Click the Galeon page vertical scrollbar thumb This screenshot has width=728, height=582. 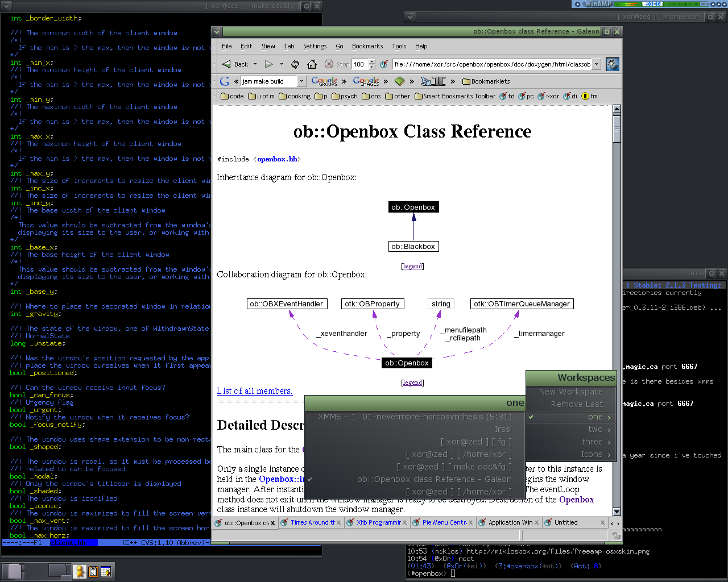pos(617,128)
